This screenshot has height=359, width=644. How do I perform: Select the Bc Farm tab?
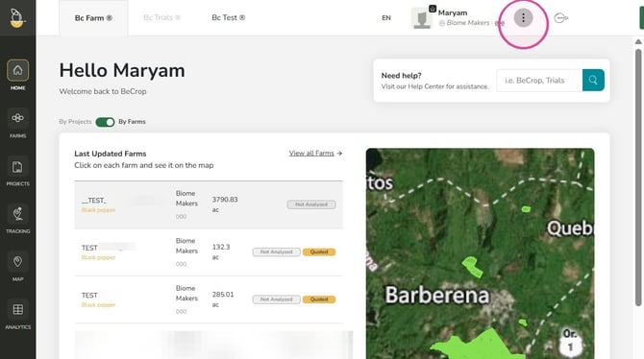[93, 18]
